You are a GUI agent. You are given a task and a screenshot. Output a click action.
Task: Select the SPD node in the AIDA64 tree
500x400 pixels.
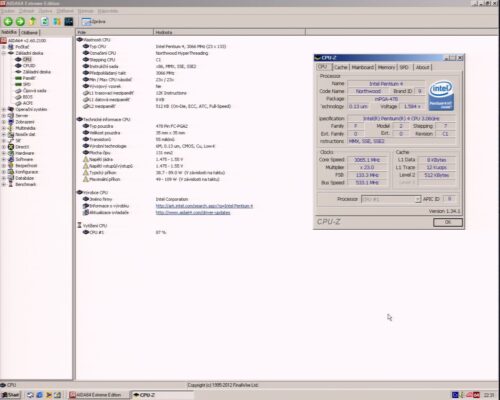[27, 84]
